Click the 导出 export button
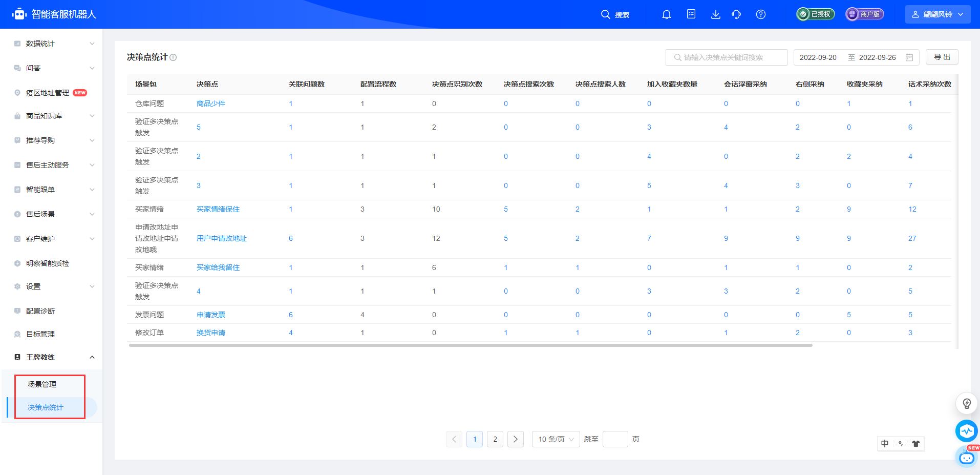The image size is (980, 475). pyautogui.click(x=942, y=57)
